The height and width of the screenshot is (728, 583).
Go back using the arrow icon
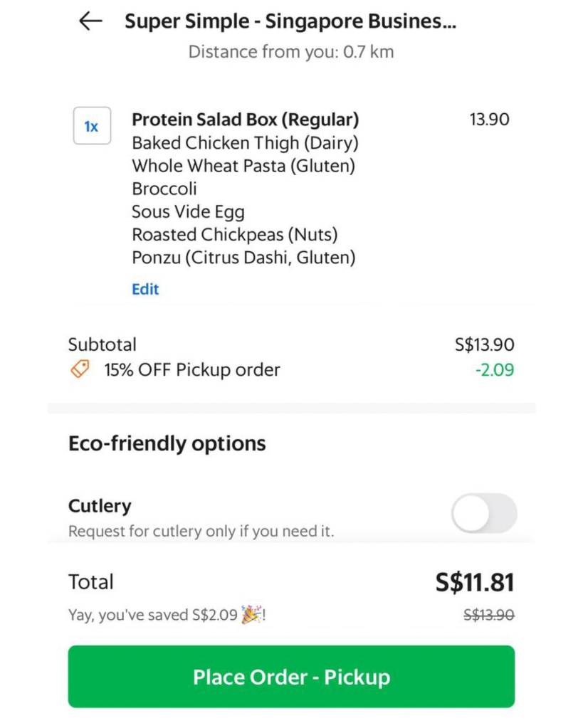tap(90, 22)
